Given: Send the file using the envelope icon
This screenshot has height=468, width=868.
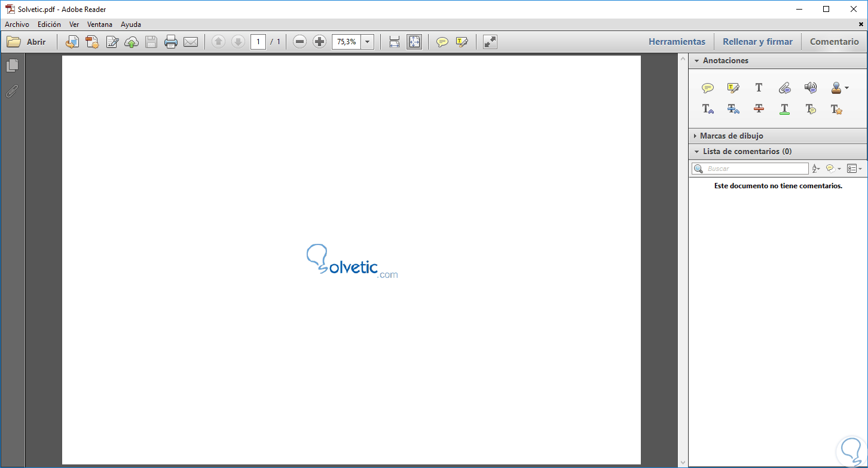Looking at the screenshot, I should [x=191, y=42].
